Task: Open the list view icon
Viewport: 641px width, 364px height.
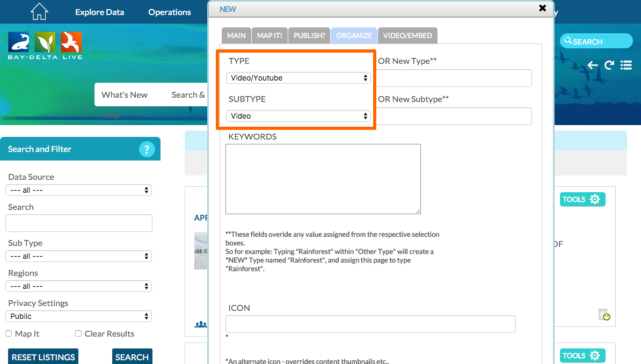Action: [626, 65]
